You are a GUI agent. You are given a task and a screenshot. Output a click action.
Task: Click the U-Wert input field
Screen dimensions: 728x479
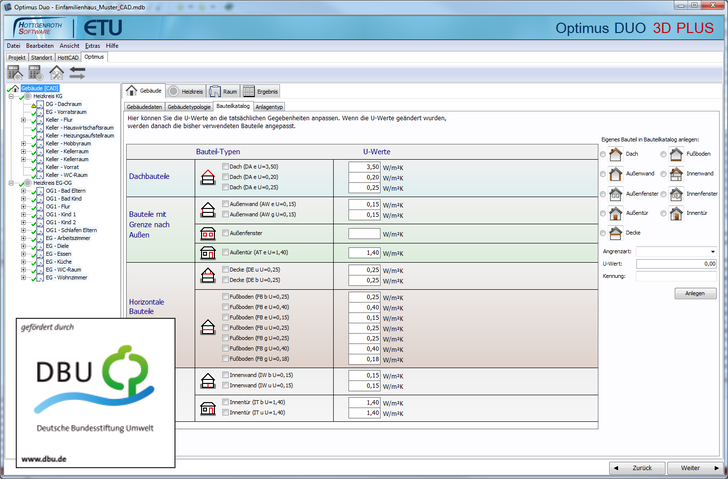[x=677, y=263]
